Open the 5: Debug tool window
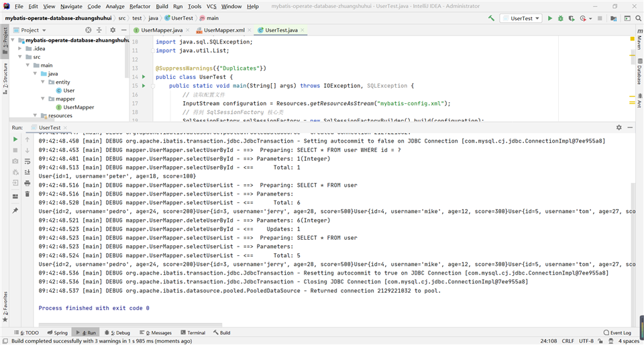Image resolution: width=644 pixels, height=345 pixels. tap(117, 333)
